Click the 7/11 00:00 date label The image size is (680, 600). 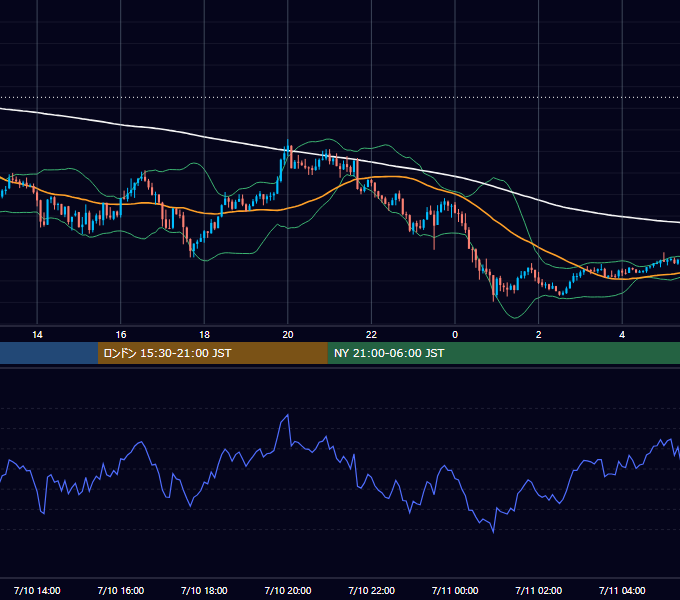(x=455, y=590)
